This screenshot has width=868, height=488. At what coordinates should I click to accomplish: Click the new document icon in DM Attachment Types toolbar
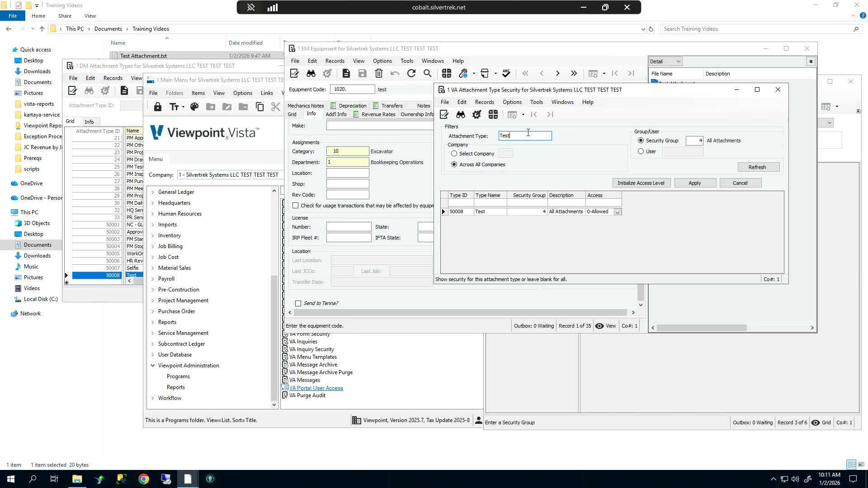pos(124,91)
